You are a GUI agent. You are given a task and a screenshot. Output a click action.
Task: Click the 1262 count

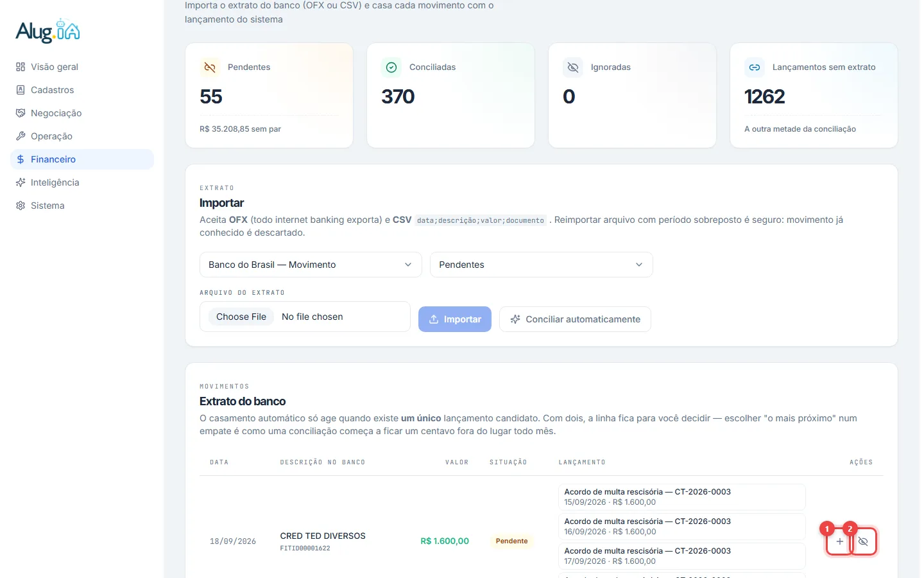(x=764, y=96)
